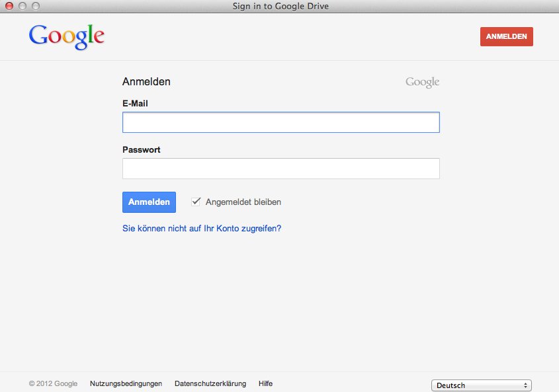
Task: Click the 'Passwort' field label
Action: click(142, 149)
